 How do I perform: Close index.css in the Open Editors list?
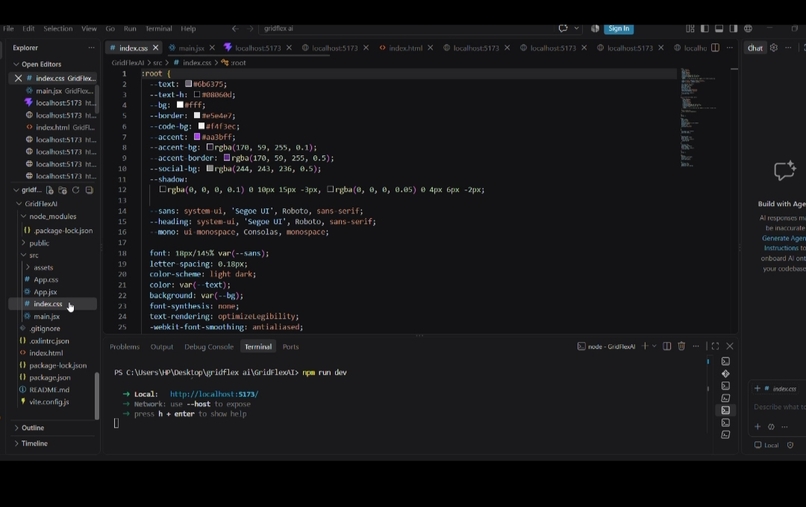click(x=18, y=78)
